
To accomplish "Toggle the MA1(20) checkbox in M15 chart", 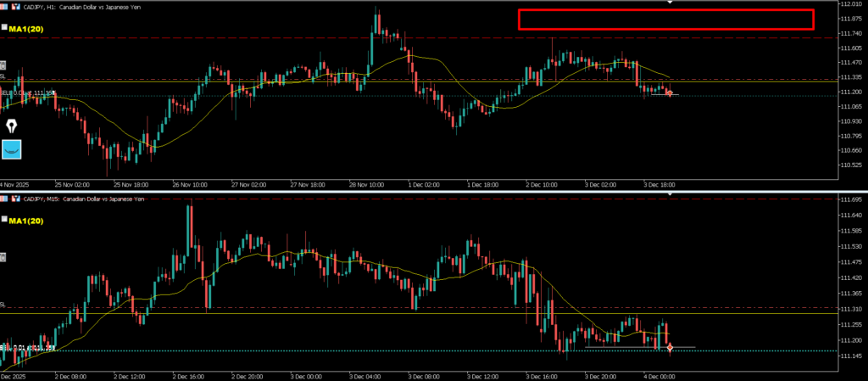I will (x=4, y=220).
